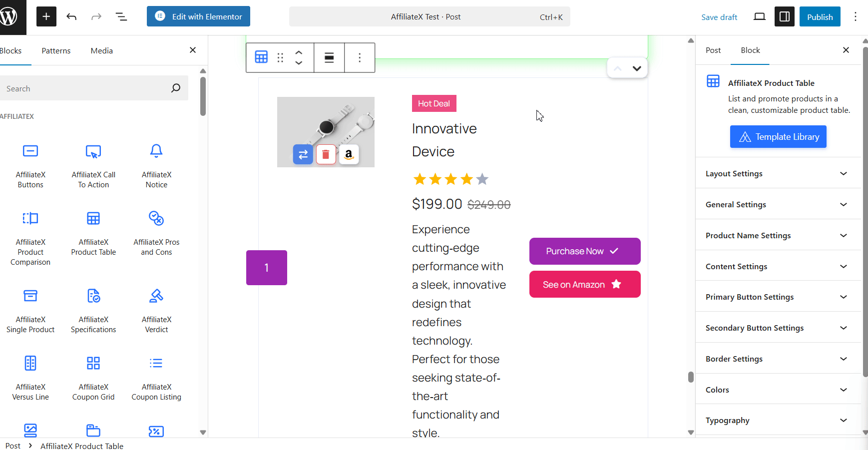Image resolution: width=868 pixels, height=450 pixels.
Task: Open the document overview icon in the top toolbar
Action: [x=121, y=16]
